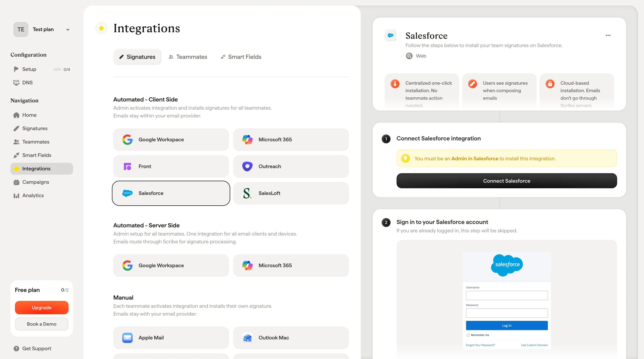Click the Salesforce Password field
The height and width of the screenshot is (359, 644).
click(x=507, y=313)
